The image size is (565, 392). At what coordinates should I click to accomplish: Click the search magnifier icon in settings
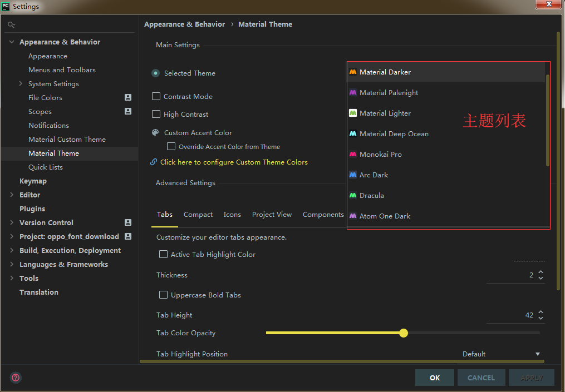12,25
